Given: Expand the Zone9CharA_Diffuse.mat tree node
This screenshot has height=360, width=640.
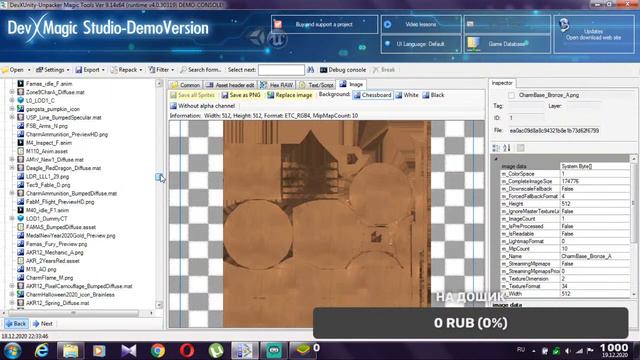Looking at the screenshot, I should coord(12,92).
